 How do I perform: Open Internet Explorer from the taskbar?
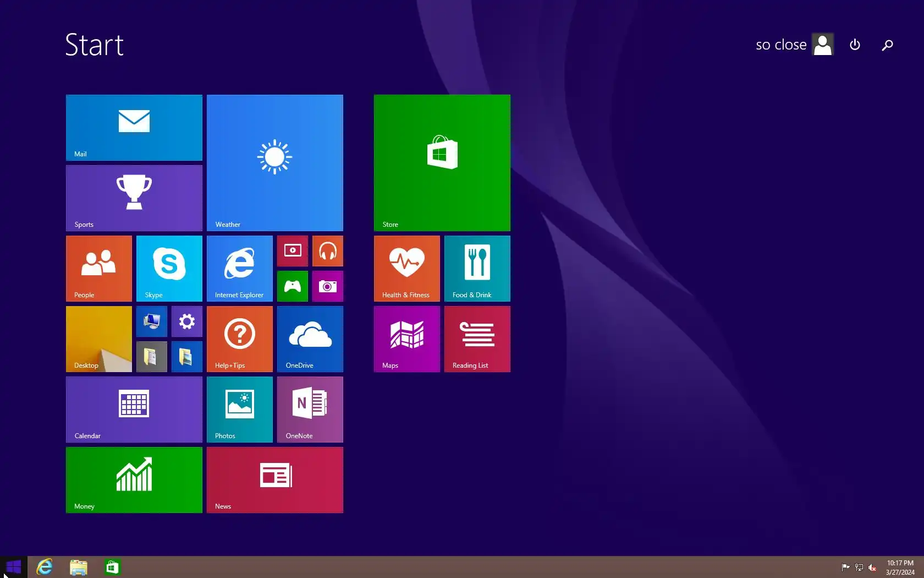(45, 567)
